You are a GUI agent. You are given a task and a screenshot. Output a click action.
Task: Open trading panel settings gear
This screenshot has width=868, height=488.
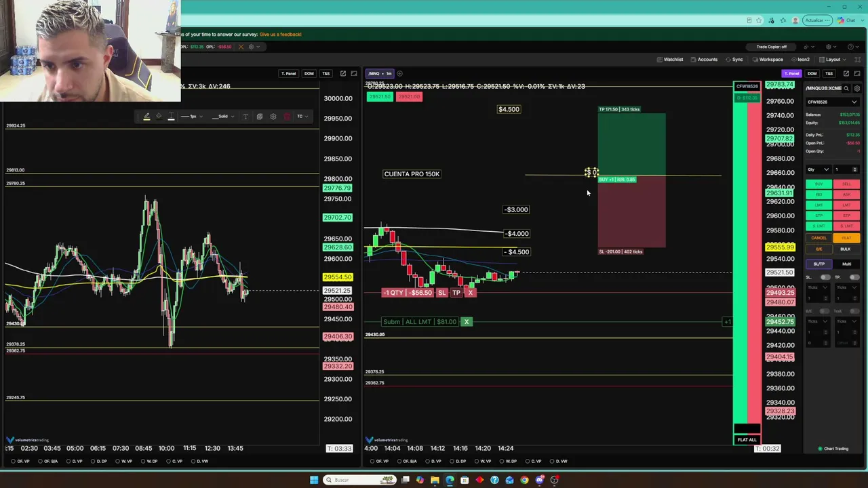tap(857, 88)
